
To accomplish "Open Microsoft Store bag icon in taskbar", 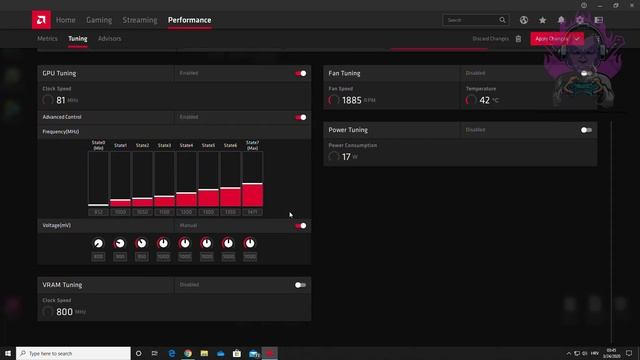I will coord(237,353).
